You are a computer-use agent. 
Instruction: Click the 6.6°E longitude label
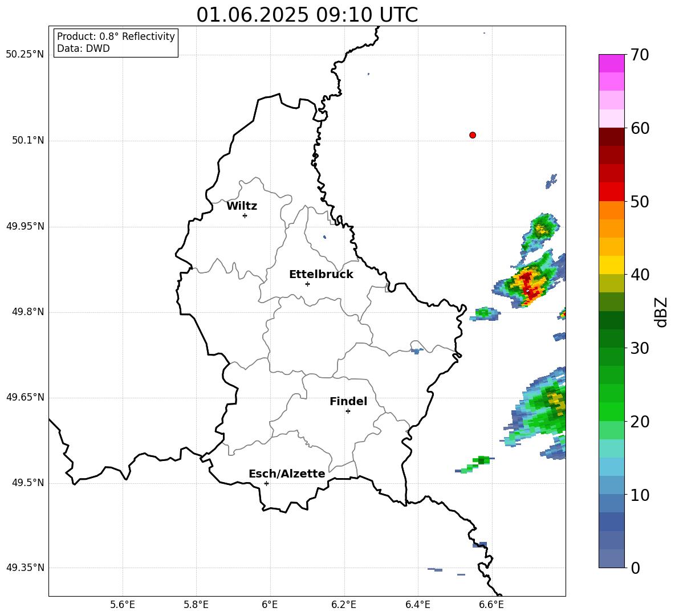click(x=491, y=605)
